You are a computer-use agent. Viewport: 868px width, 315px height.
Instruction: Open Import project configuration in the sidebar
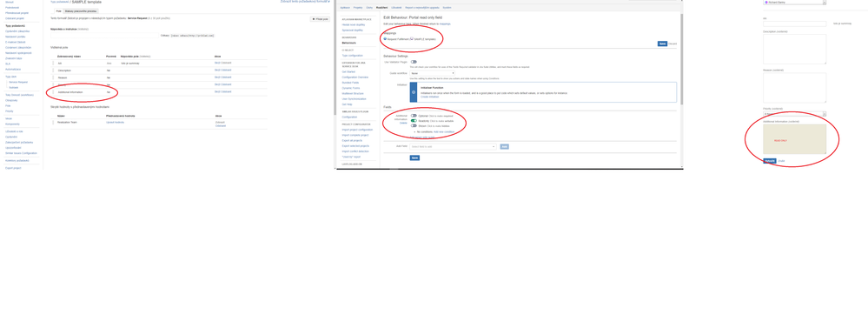pyautogui.click(x=357, y=130)
